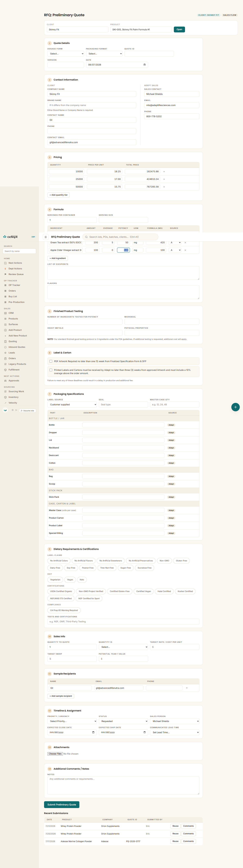Click the Inbound Quotes circle icon
Viewport: 243px width, 868px height.
5,347
